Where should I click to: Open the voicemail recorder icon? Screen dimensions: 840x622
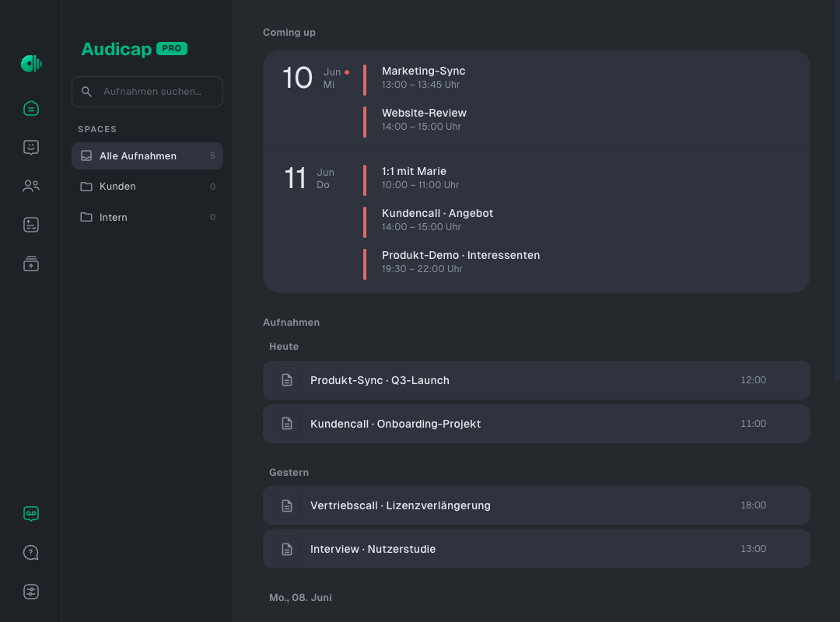[x=31, y=514]
